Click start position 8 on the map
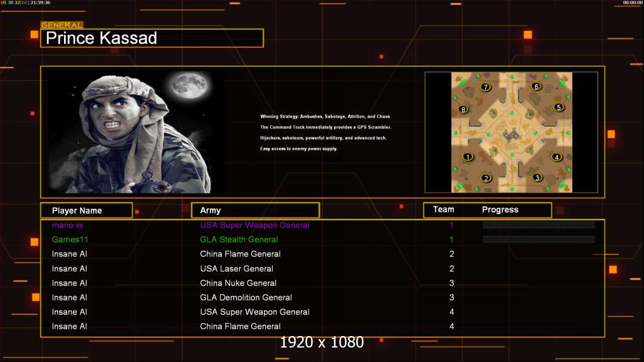This screenshot has height=362, width=644. 463,109
